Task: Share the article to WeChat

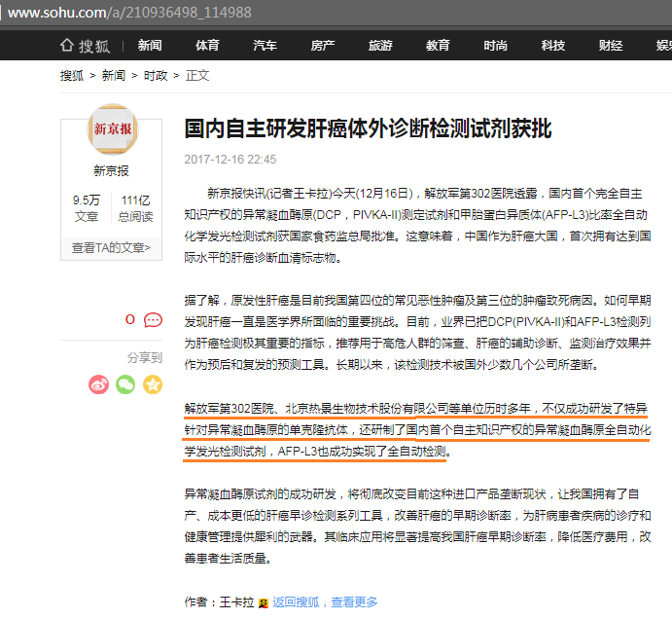Action: (125, 384)
